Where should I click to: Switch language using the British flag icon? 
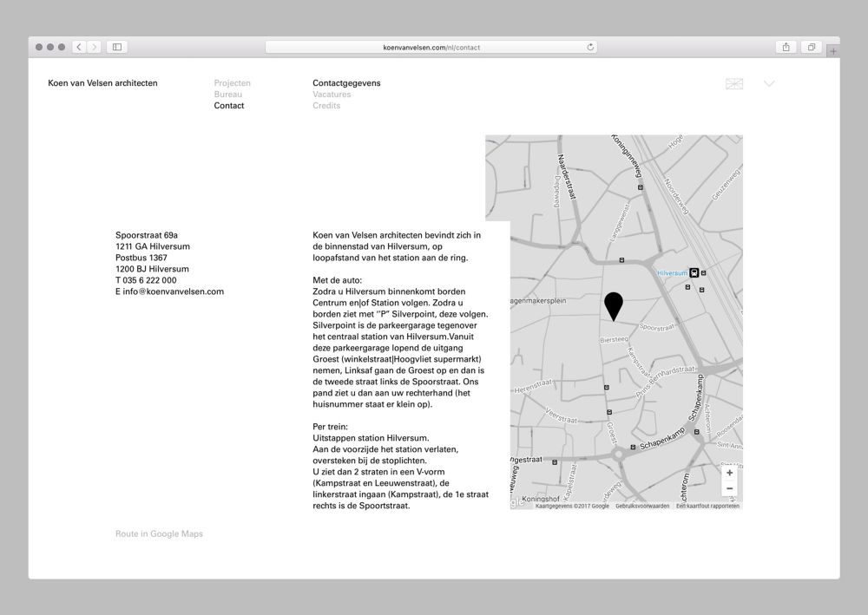[x=734, y=84]
